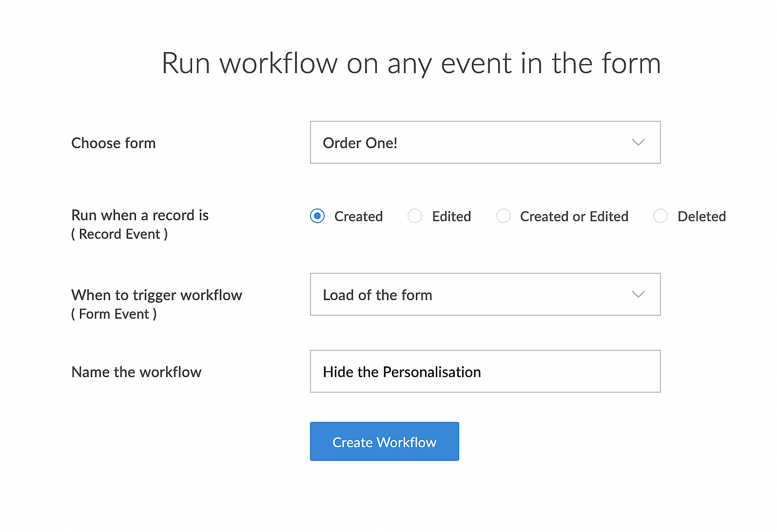Click the '( Record Event )' sublabel
The width and height of the screenshot is (777, 532).
[119, 234]
